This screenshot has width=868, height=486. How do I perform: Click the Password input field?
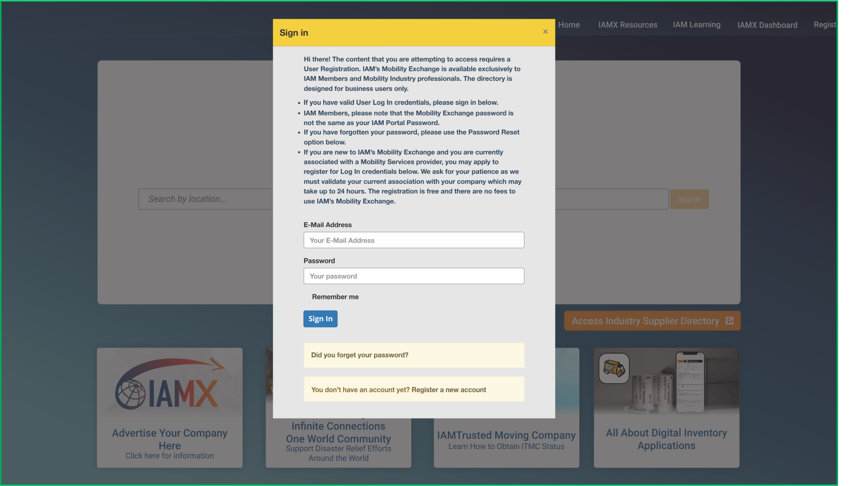[x=414, y=276]
